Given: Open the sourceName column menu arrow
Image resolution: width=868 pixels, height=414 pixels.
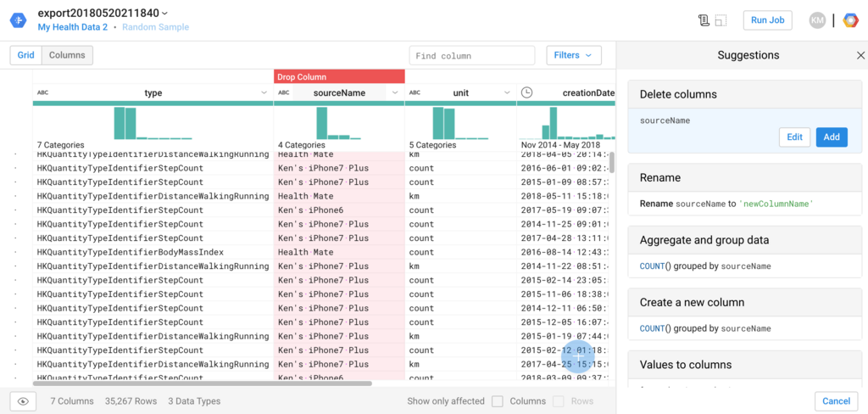Looking at the screenshot, I should pos(395,93).
